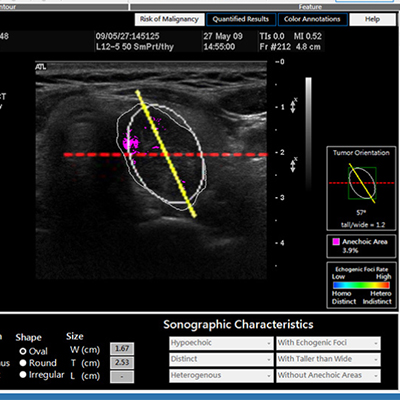Click the upper depth arrow marker icon
This screenshot has width=400, height=400.
[293, 105]
